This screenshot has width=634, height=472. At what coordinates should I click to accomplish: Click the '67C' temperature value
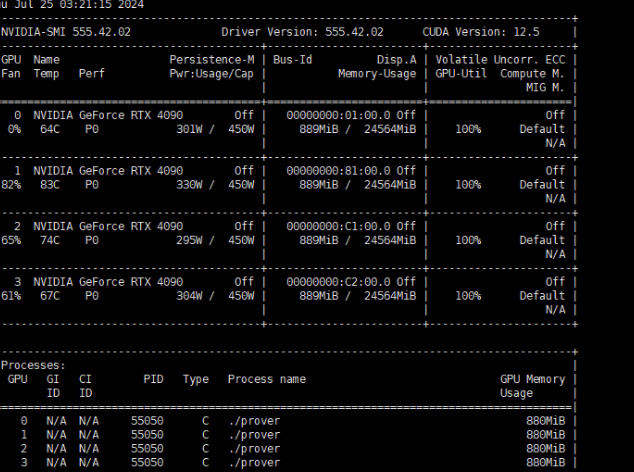(x=50, y=296)
